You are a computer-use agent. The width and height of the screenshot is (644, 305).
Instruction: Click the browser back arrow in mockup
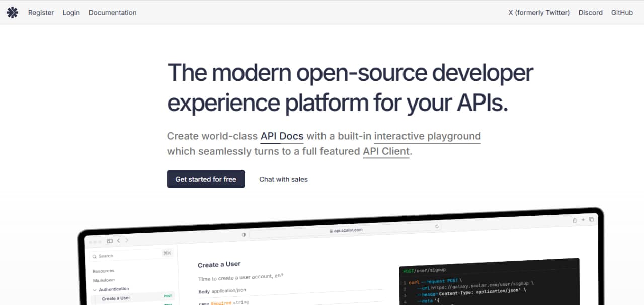(x=118, y=241)
